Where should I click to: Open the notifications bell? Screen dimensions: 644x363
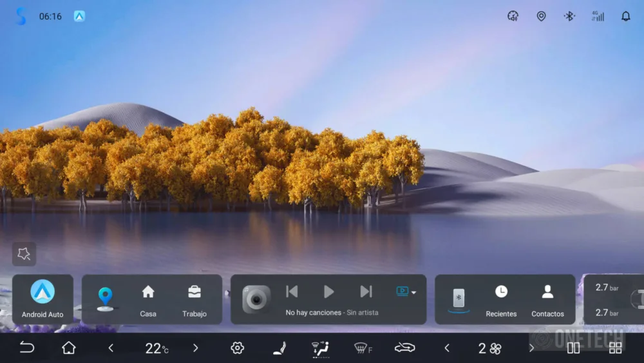pos(625,17)
